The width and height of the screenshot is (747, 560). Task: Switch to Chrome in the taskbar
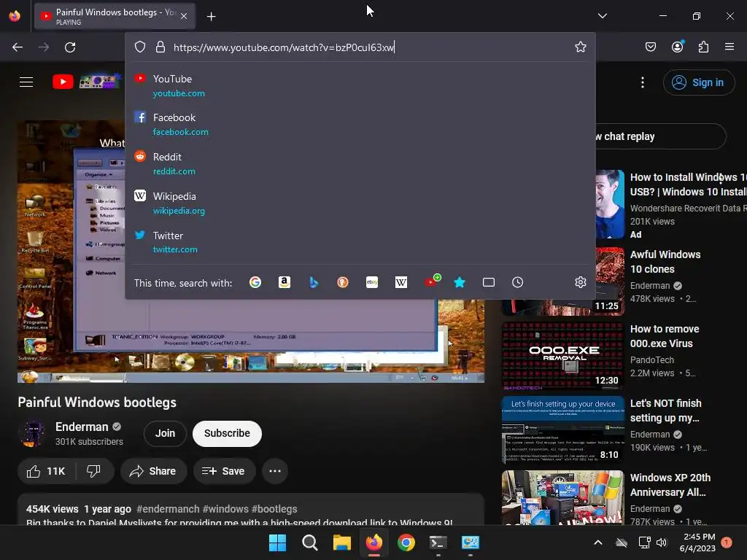406,542
